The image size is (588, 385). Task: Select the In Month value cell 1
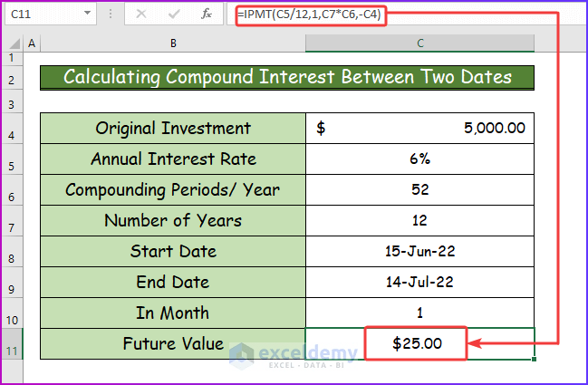[420, 313]
